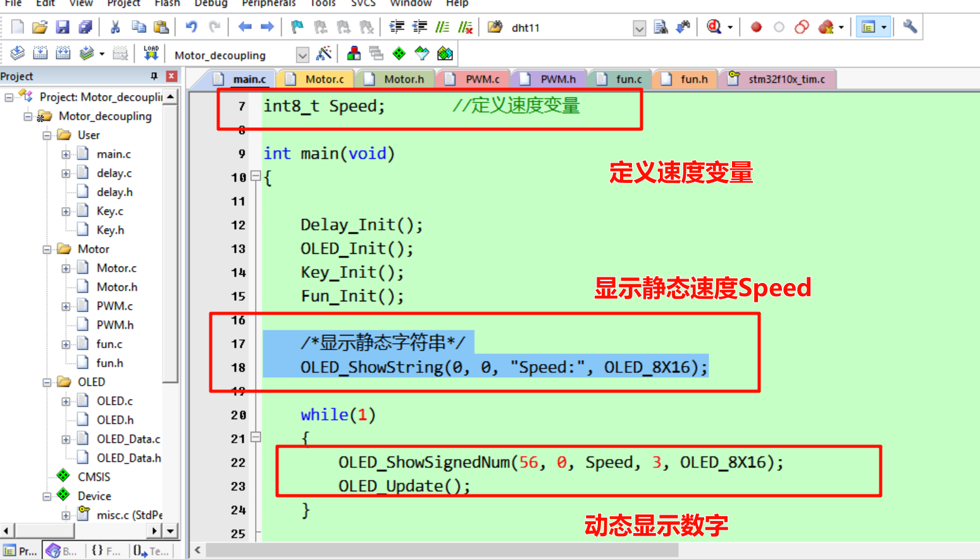Fold the while block at line 21
The height and width of the screenshot is (559, 980).
(x=256, y=437)
